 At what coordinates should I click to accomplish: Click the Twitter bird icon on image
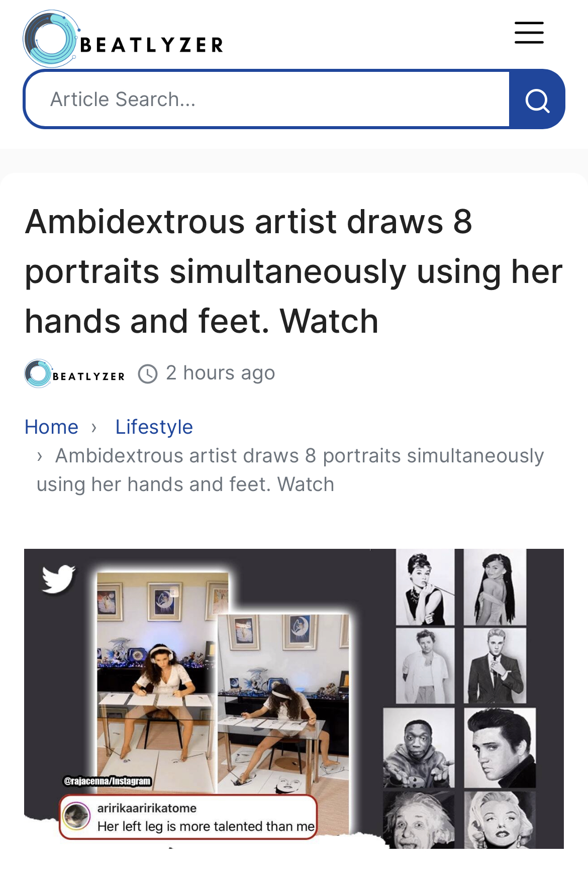pyautogui.click(x=59, y=578)
